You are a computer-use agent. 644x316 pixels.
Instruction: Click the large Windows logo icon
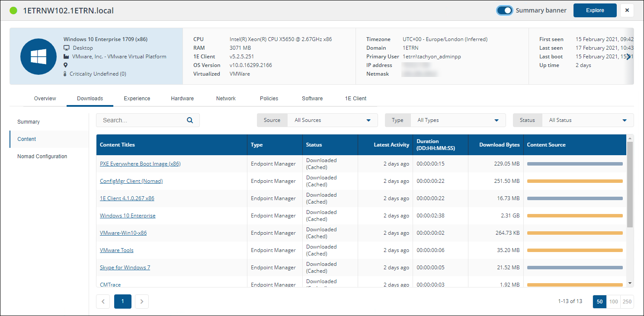[x=38, y=56]
